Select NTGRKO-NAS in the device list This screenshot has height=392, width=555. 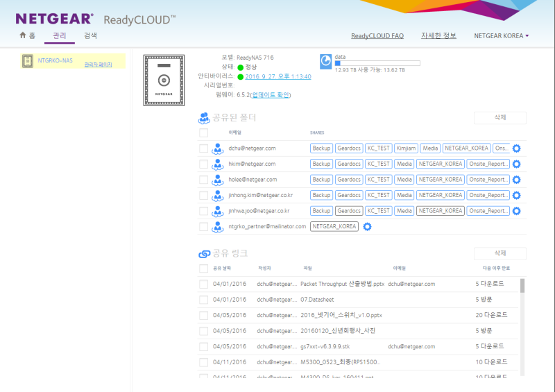(73, 61)
